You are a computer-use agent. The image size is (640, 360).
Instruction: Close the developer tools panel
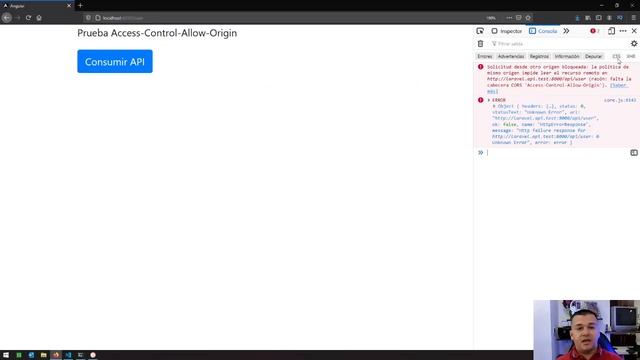tap(634, 31)
